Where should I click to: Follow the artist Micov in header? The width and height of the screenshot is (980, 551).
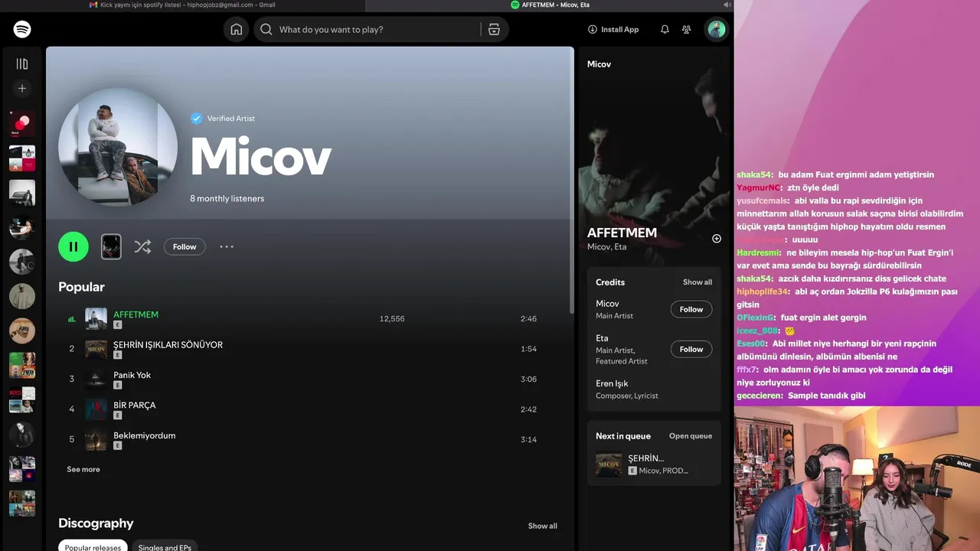185,246
